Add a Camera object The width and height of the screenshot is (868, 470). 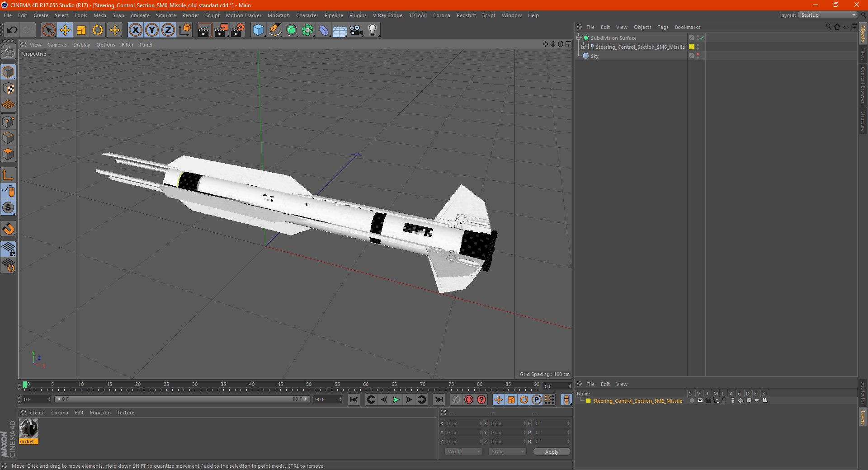[356, 30]
